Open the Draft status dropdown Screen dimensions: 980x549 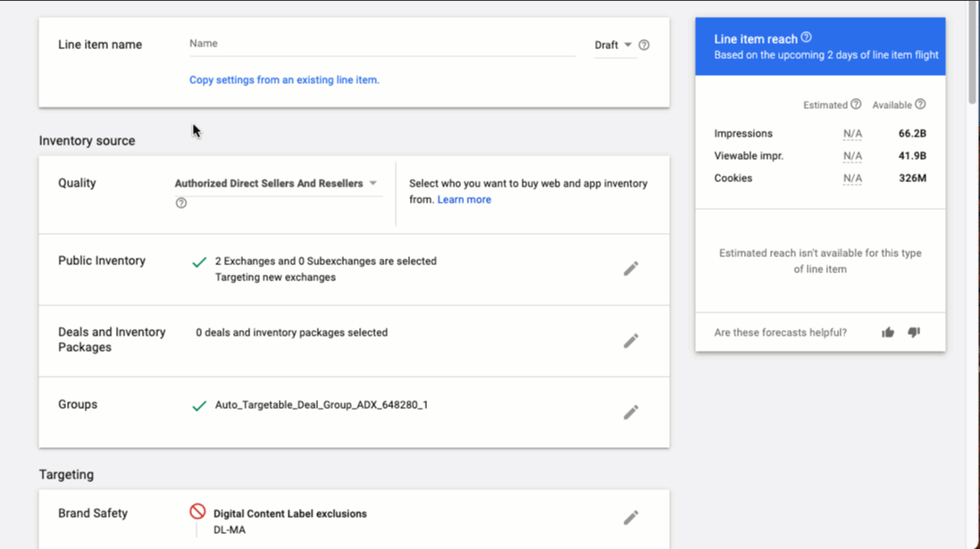[x=612, y=44]
